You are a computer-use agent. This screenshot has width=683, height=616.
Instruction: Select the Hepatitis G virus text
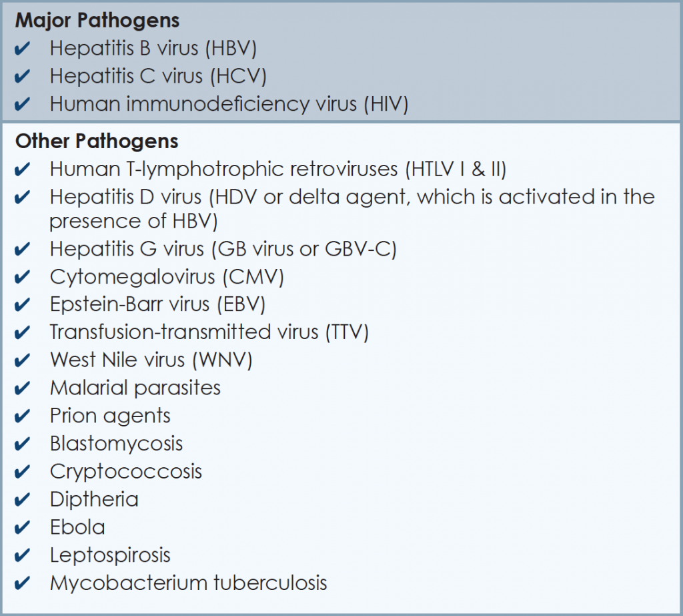pos(223,250)
